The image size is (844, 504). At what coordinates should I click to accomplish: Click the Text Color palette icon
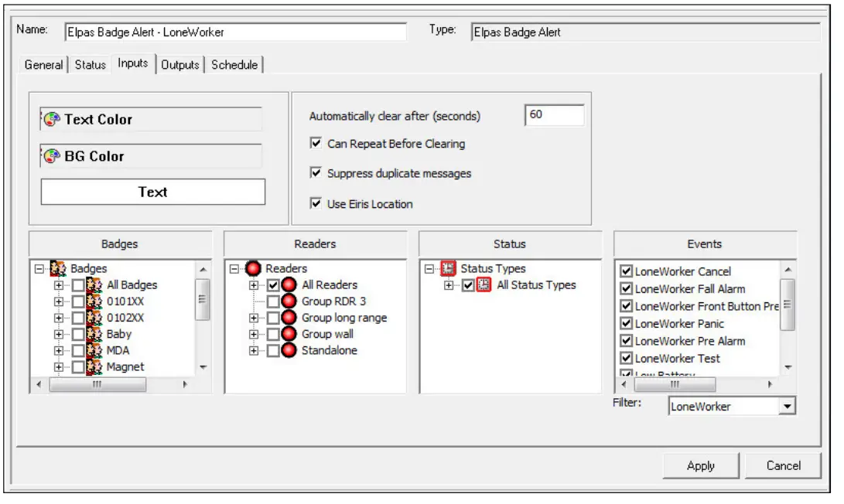[52, 119]
